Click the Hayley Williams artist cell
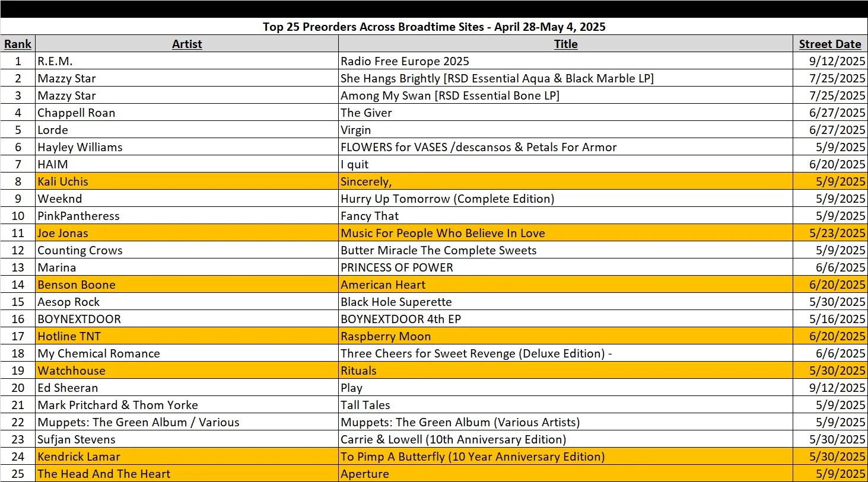868x482 pixels. (x=187, y=147)
